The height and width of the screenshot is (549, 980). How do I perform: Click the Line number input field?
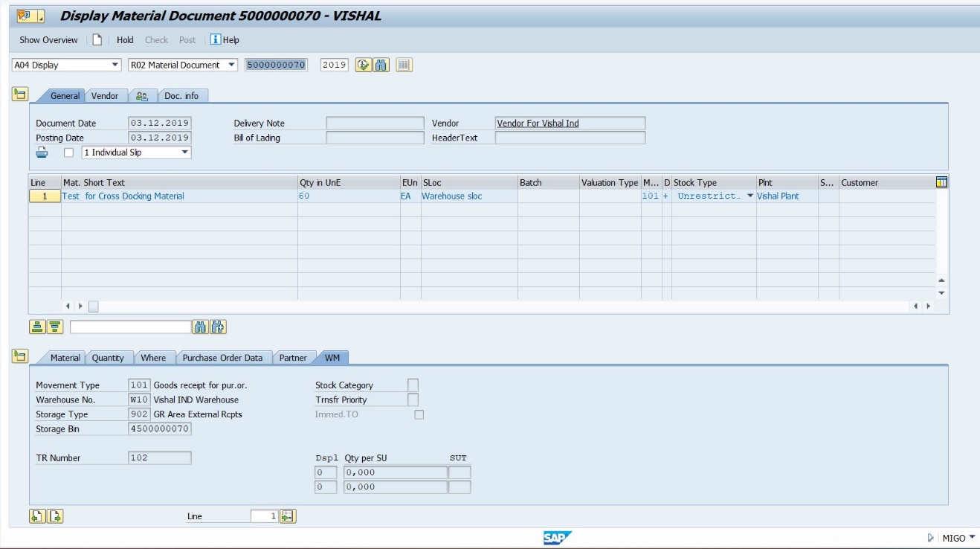[x=265, y=516]
